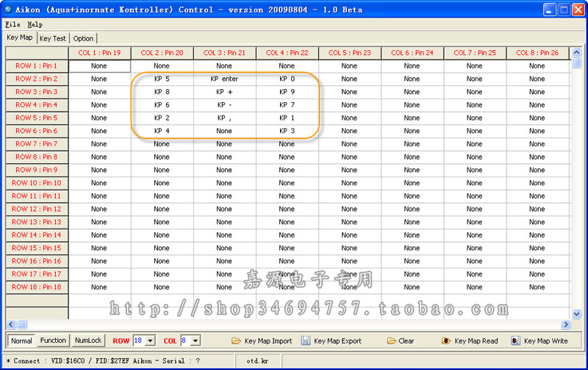Toggle the NumLock layer button
This screenshot has width=588, height=370.
[x=88, y=341]
